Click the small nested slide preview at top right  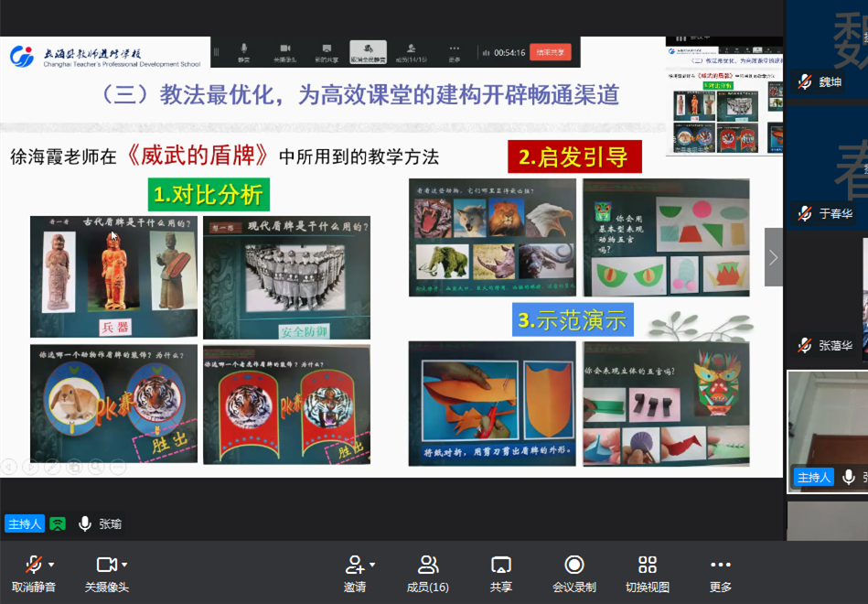click(724, 96)
